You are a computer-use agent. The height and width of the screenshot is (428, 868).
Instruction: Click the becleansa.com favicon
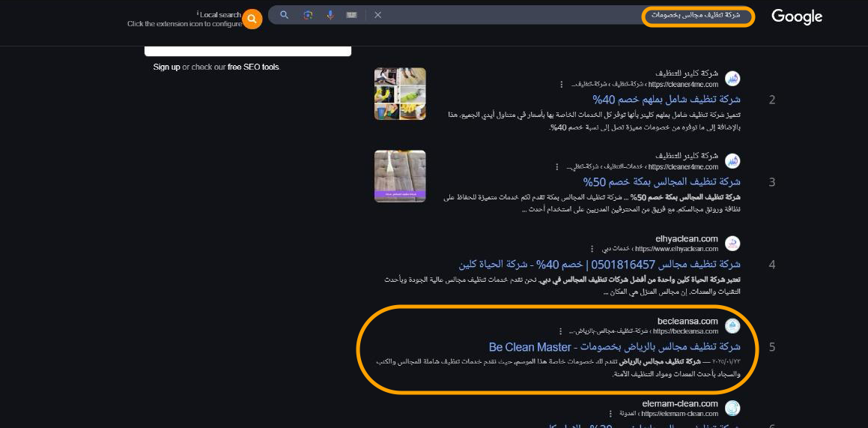[x=732, y=326]
